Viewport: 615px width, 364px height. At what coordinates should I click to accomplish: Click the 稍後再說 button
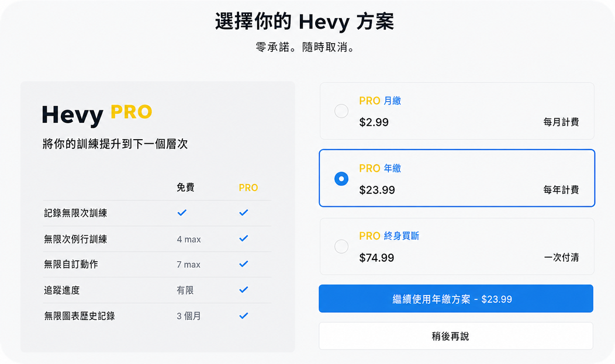[456, 336]
